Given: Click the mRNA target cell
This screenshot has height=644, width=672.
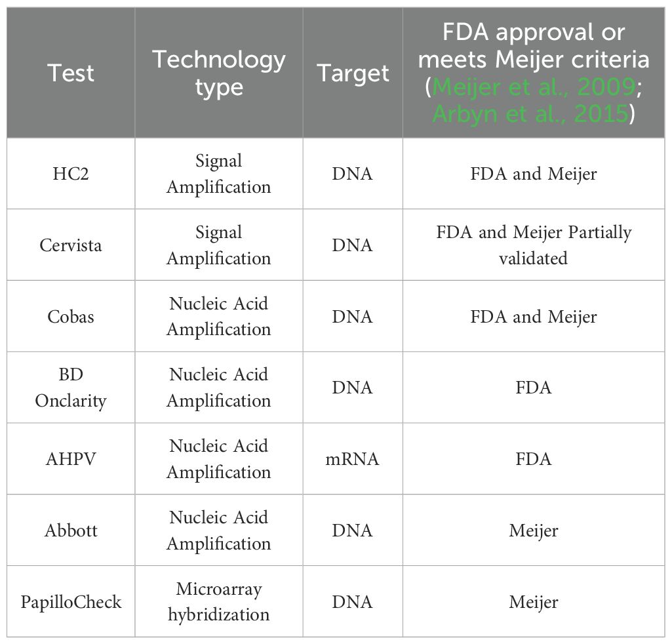Looking at the screenshot, I should click(x=353, y=459).
